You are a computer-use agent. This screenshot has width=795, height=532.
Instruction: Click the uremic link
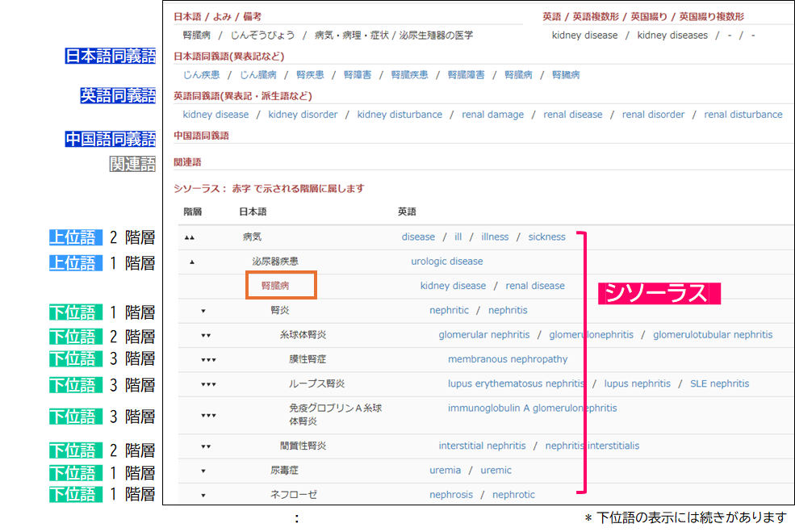pos(496,470)
